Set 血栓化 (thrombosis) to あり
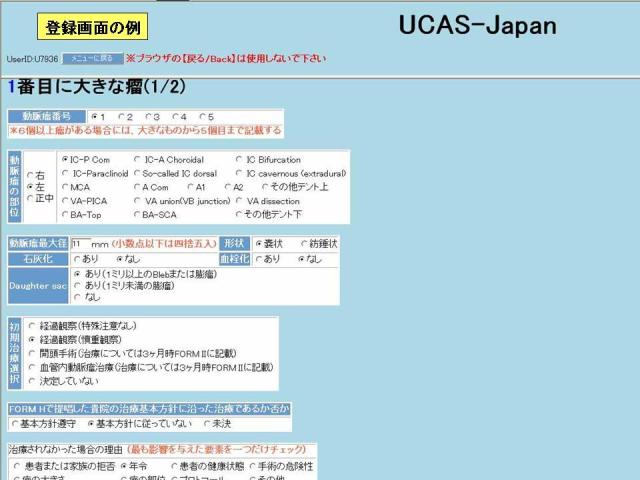The width and height of the screenshot is (640, 480). [x=259, y=258]
